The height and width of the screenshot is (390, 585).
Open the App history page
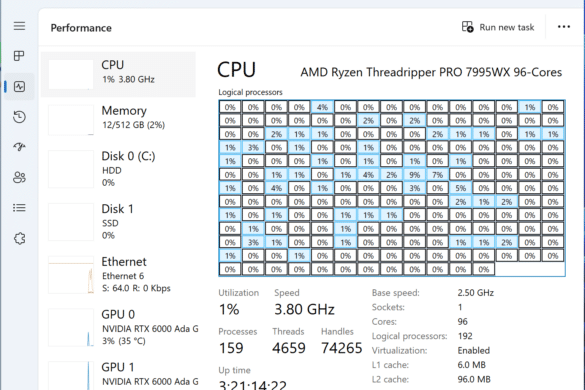(19, 117)
